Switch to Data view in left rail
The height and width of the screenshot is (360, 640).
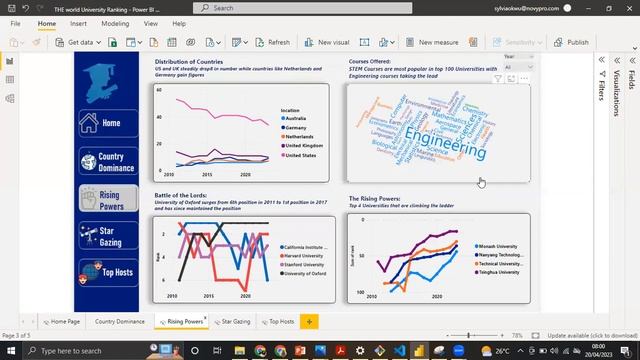(x=10, y=80)
